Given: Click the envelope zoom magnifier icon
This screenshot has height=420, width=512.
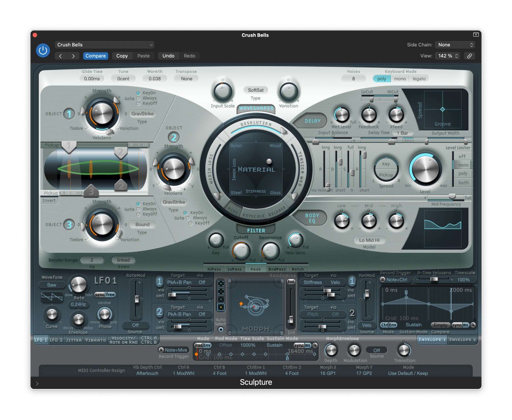Looking at the screenshot, I should [x=473, y=325].
